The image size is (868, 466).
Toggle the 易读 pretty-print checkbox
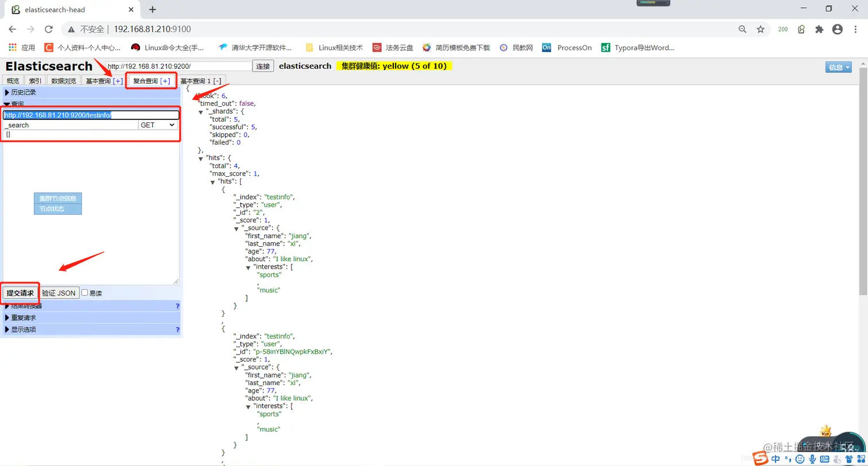pos(84,293)
